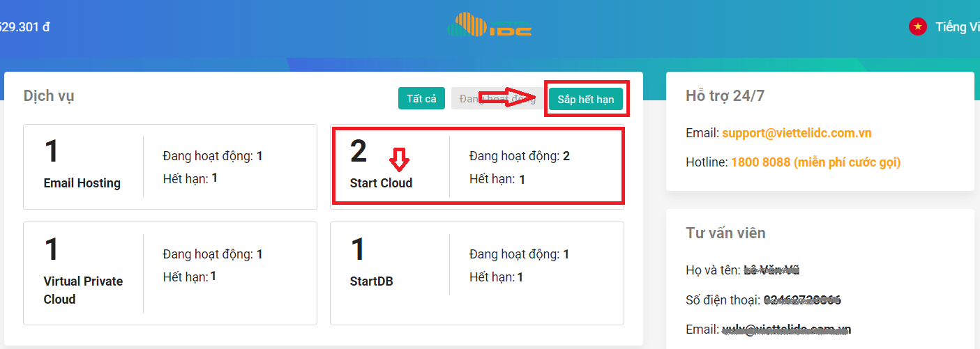Call hotline 1800 8088 link

[x=815, y=162]
